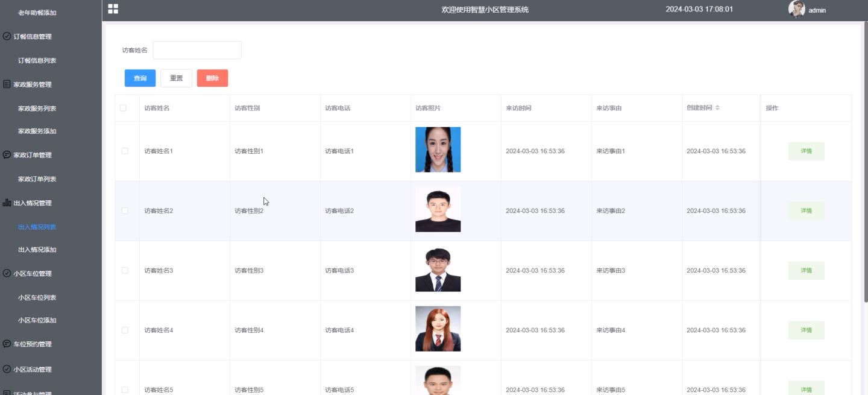Click the photo of 访客姓名1
868x395 pixels.
pos(438,150)
